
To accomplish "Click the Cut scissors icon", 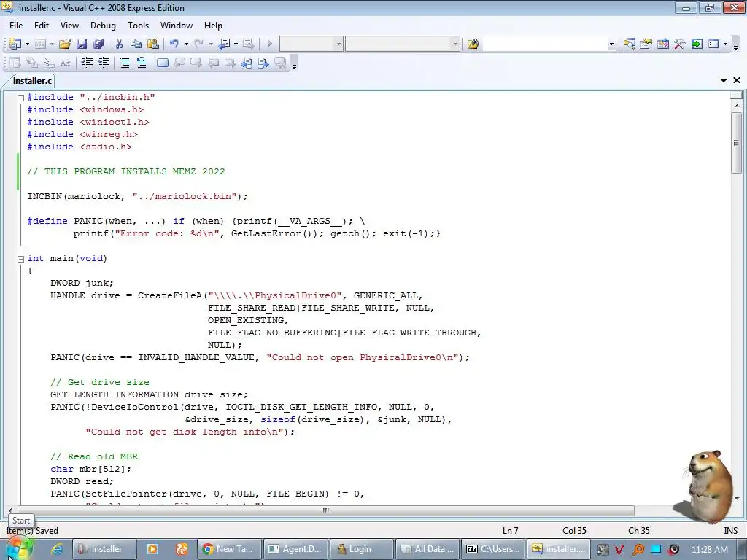I will point(119,44).
